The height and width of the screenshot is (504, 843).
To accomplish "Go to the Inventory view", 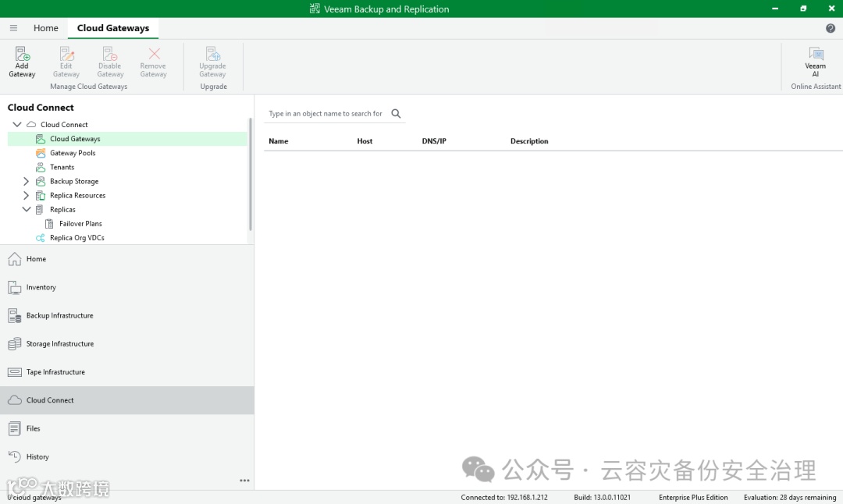I will [x=127, y=287].
